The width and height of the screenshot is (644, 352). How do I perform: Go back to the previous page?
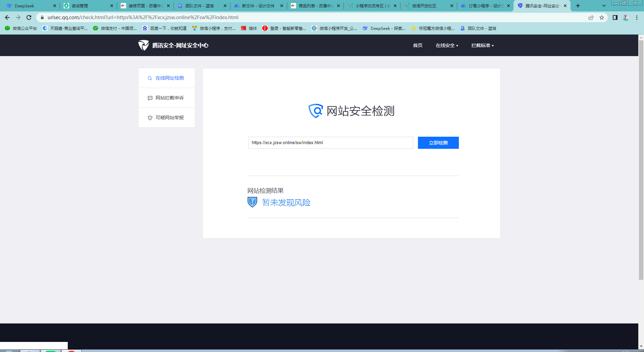(7, 17)
